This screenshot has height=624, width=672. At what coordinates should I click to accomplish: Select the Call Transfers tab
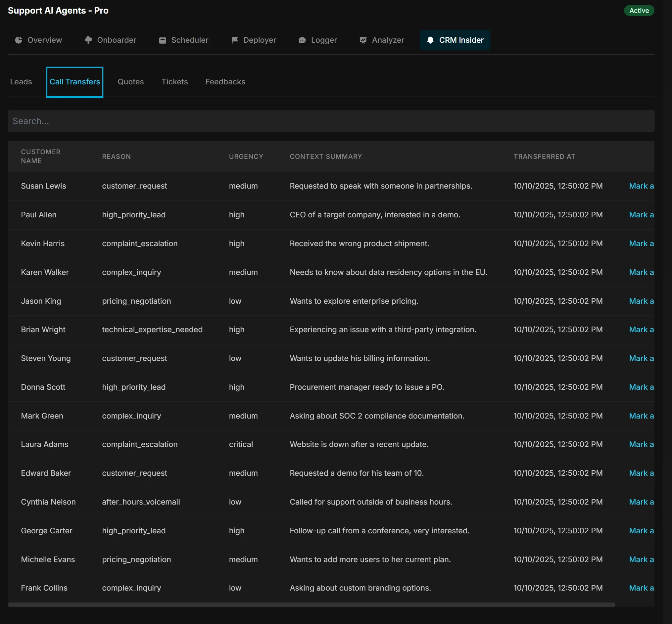pyautogui.click(x=75, y=82)
